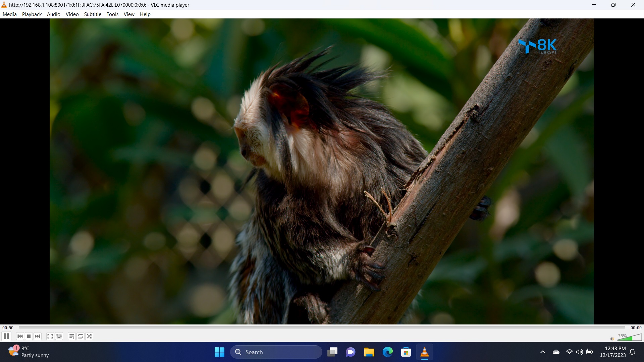644x362 pixels.
Task: Expand the Tools menu
Action: point(112,14)
